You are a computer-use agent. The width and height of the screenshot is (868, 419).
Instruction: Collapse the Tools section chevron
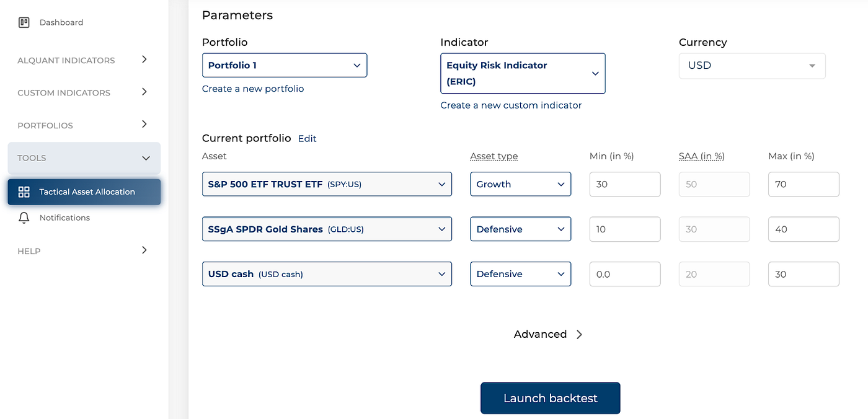coord(146,158)
